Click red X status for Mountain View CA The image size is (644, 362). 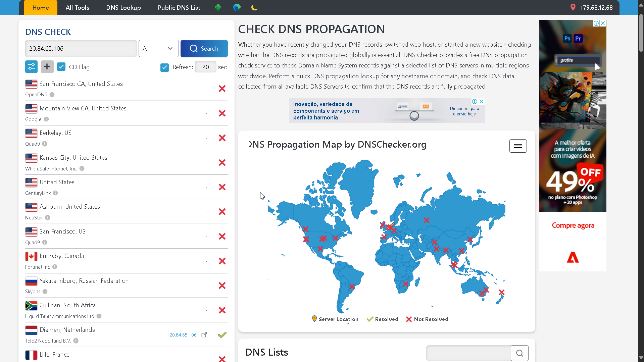(222, 113)
